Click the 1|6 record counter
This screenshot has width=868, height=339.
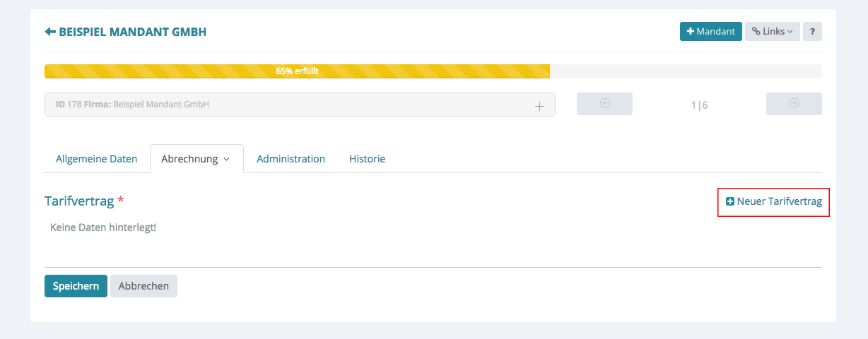699,105
